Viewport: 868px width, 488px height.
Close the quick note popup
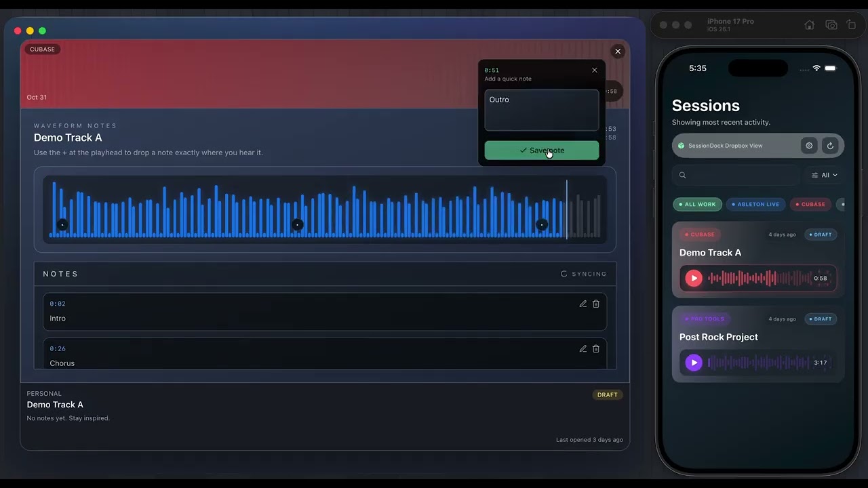pos(595,70)
